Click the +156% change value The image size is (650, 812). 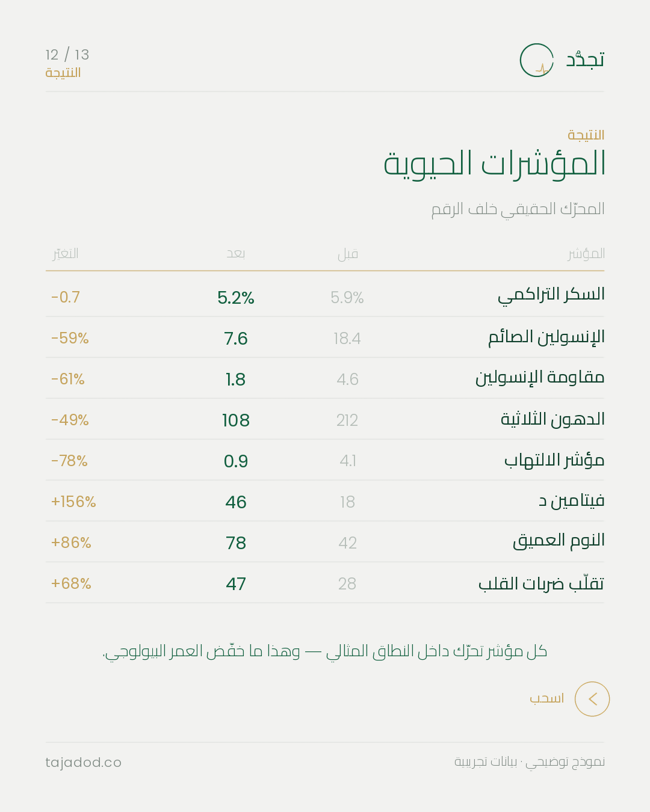[73, 502]
